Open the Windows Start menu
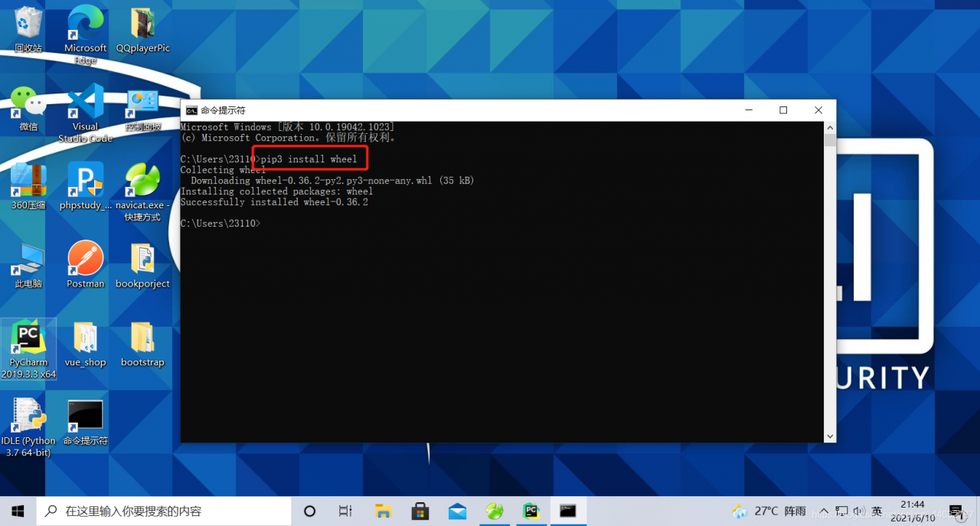980x526 pixels. click(x=18, y=511)
